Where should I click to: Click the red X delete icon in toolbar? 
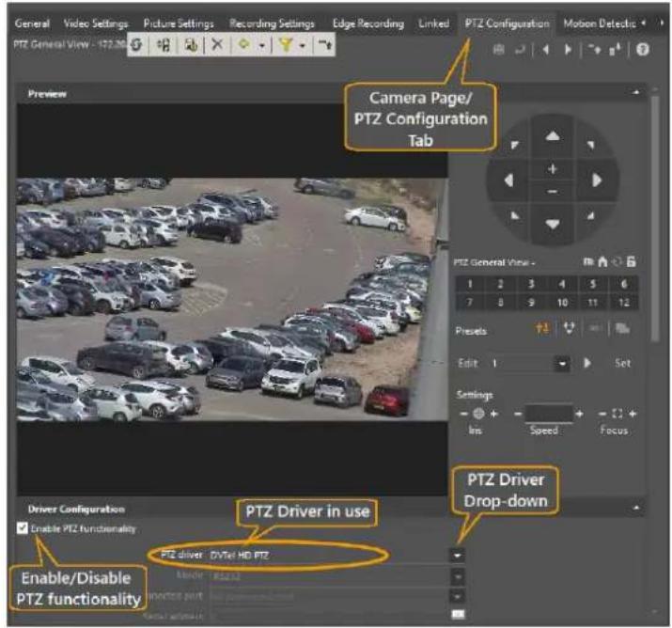coord(217,44)
